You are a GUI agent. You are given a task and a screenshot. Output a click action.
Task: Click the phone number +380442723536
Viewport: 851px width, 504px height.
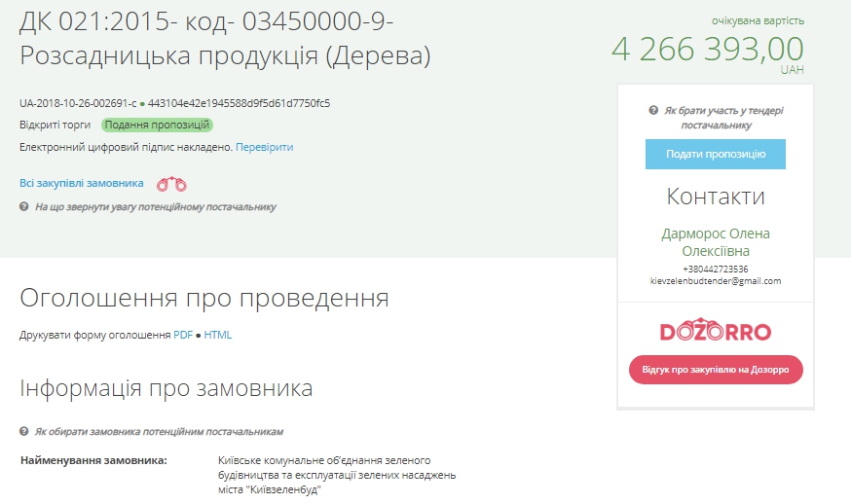[716, 269]
